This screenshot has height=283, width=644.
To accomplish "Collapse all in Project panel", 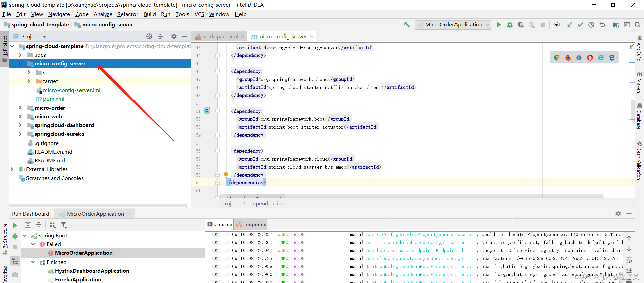I will (x=160, y=36).
